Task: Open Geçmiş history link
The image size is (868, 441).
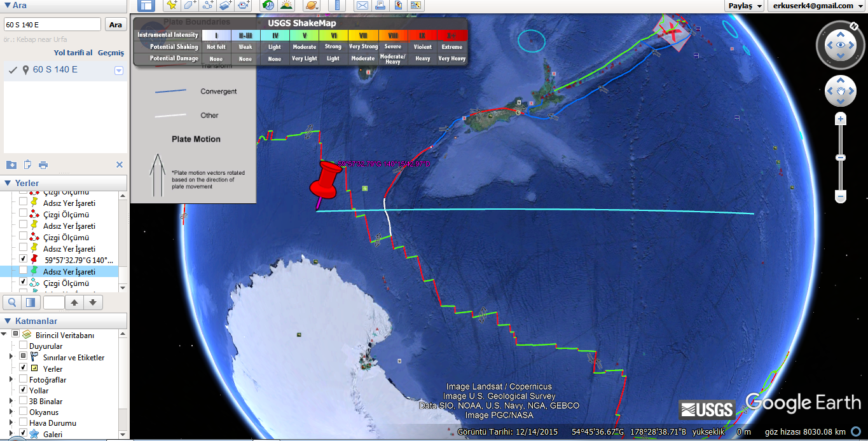Action: [111, 53]
